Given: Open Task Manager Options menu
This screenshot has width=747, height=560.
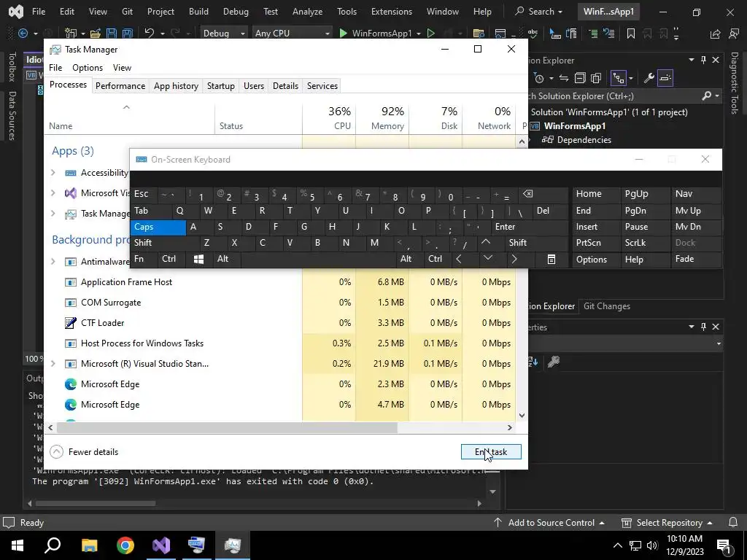Looking at the screenshot, I should [88, 68].
